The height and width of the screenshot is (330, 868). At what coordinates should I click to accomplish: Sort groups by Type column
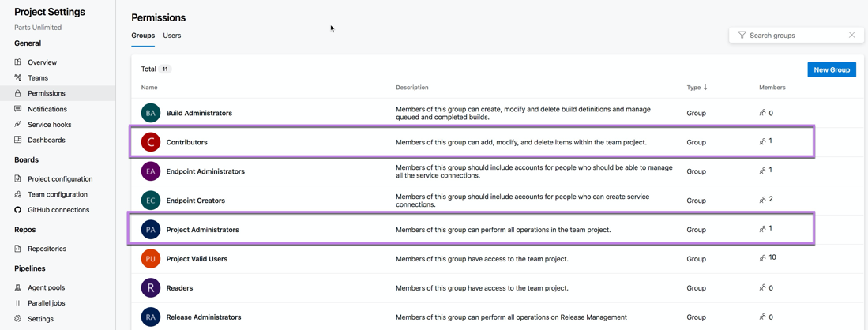pos(696,88)
